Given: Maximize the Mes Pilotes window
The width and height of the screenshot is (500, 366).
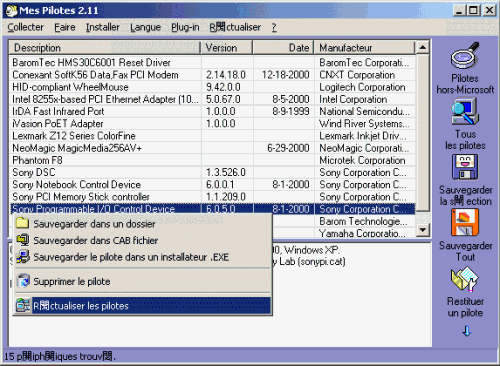Looking at the screenshot, I should [x=473, y=11].
